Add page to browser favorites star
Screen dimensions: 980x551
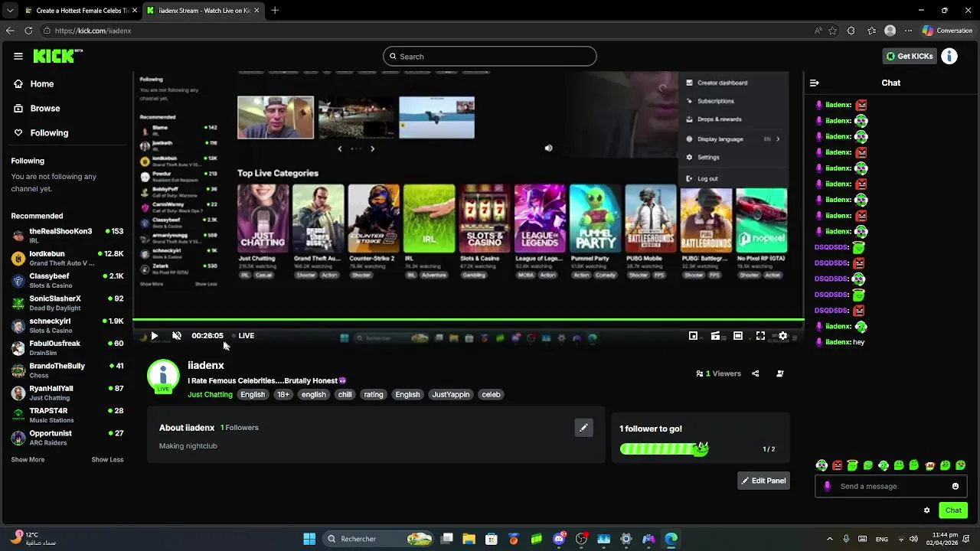coord(832,31)
